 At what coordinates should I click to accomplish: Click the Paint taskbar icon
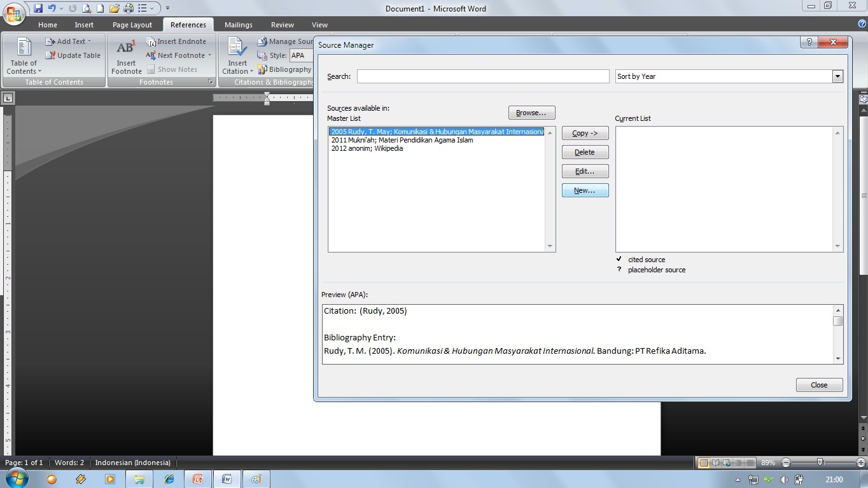256,479
